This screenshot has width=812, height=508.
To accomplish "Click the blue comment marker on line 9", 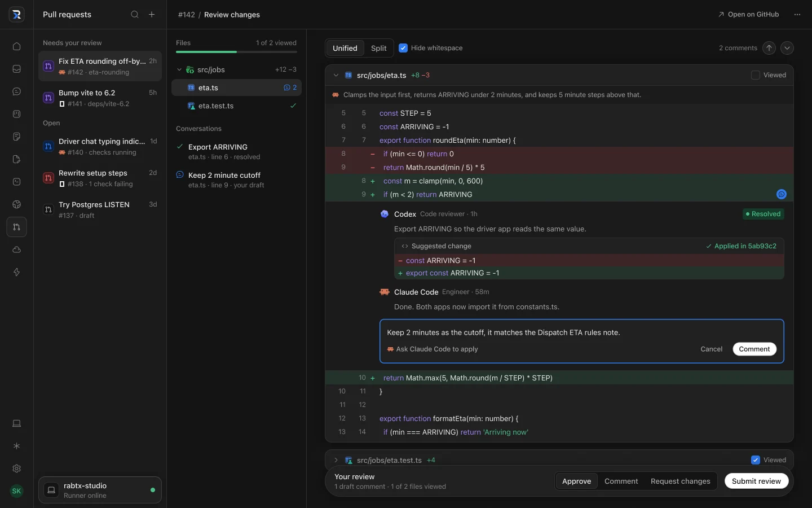I will [782, 194].
